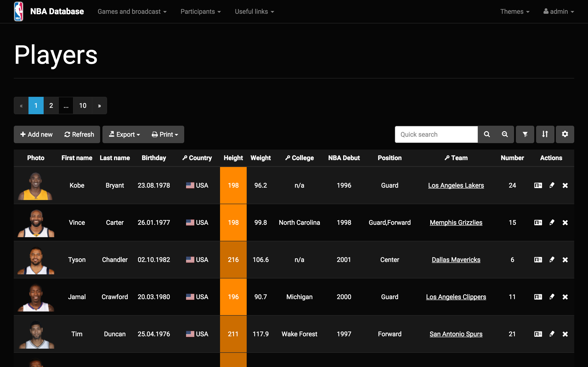The image size is (588, 367).
Task: Open sorting options with the up-down arrows icon
Action: click(x=545, y=134)
